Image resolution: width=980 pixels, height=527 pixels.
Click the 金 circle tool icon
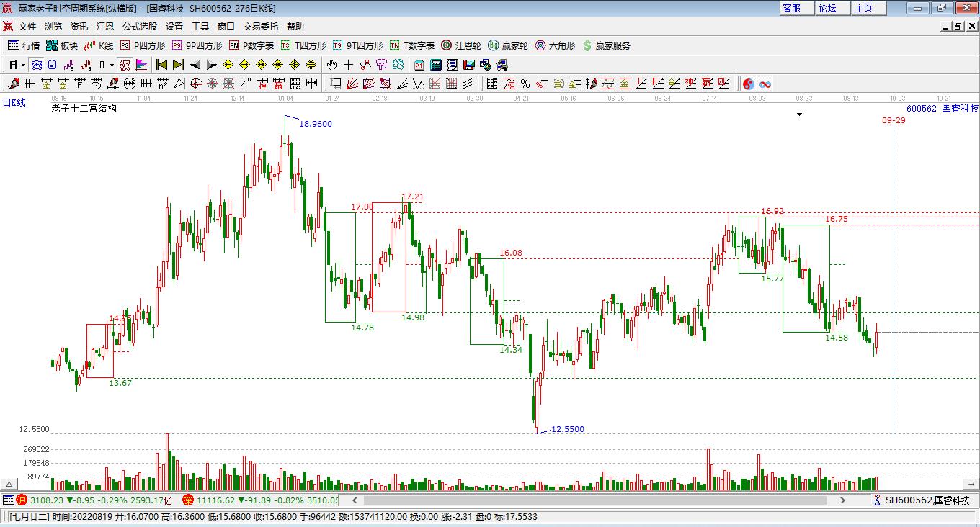coord(558,84)
